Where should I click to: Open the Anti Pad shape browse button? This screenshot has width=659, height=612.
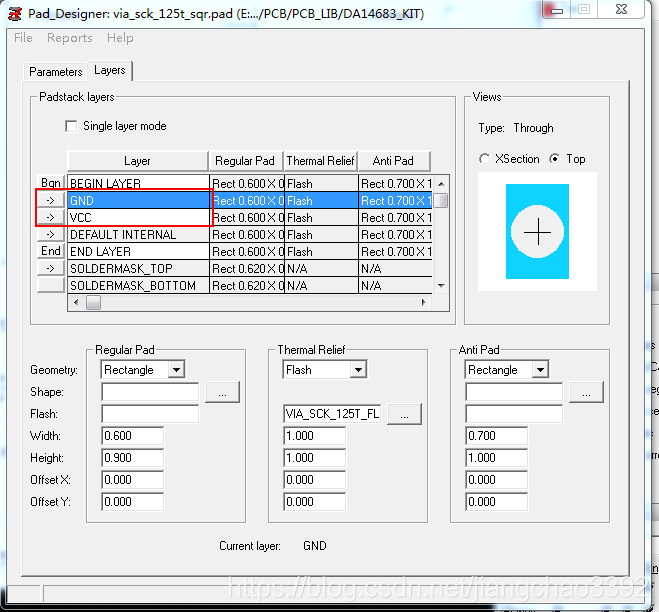pos(586,392)
